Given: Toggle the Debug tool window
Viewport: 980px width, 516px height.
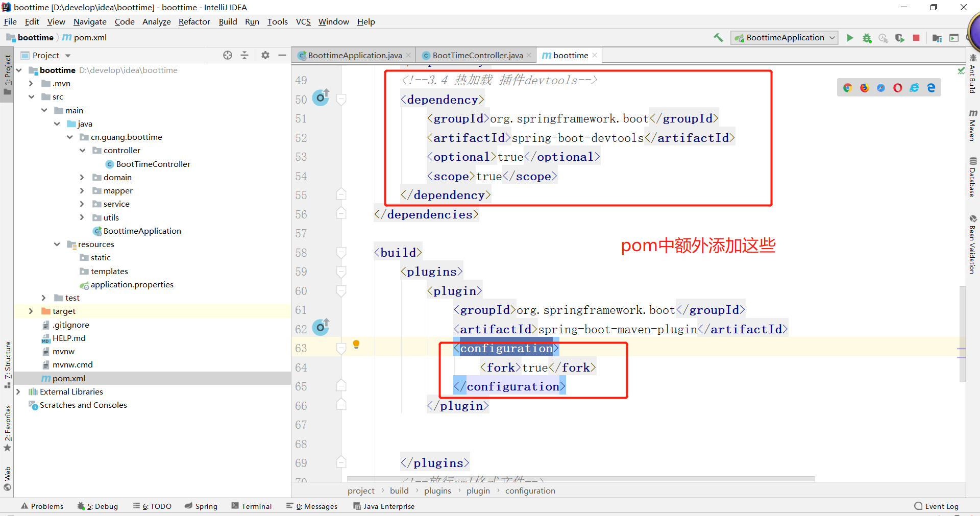Looking at the screenshot, I should [x=97, y=506].
